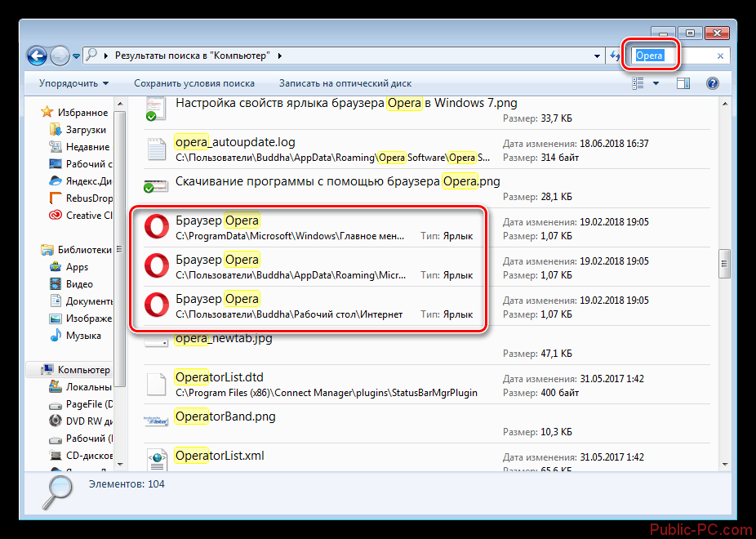Open the Help question mark icon
Screen dimensions: 756x539
(x=711, y=83)
